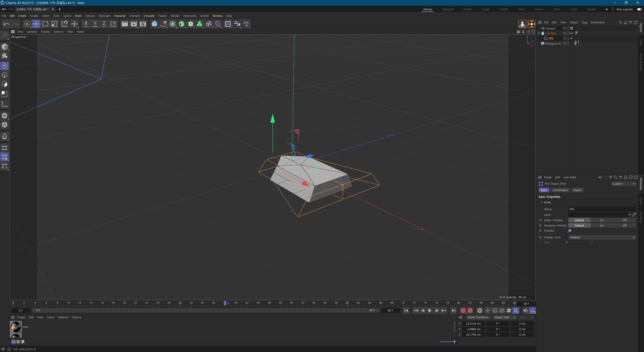
Task: Click the timeline marker at frame 38
Action: [x=225, y=303]
